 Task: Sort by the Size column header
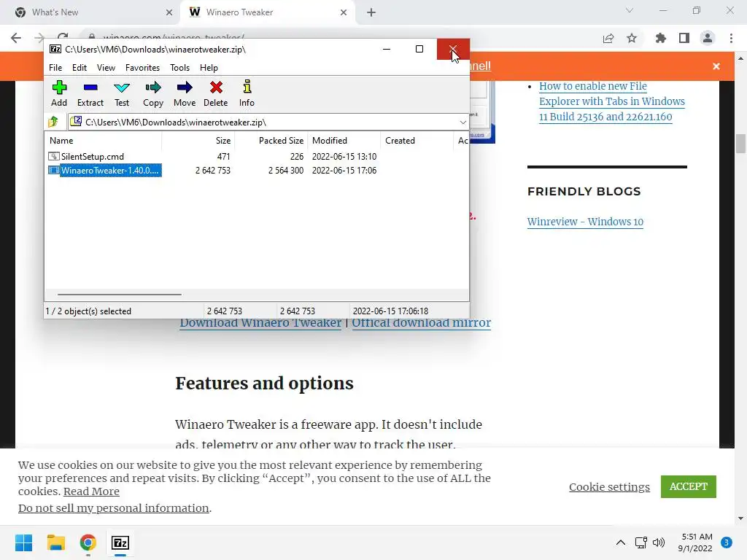198,141
